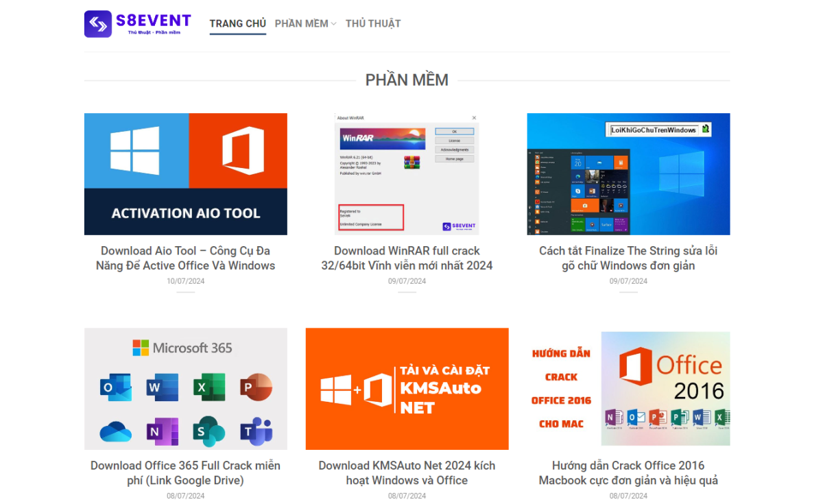823x504 pixels.
Task: Open the Activation AIO Tool thumbnail
Action: (185, 174)
